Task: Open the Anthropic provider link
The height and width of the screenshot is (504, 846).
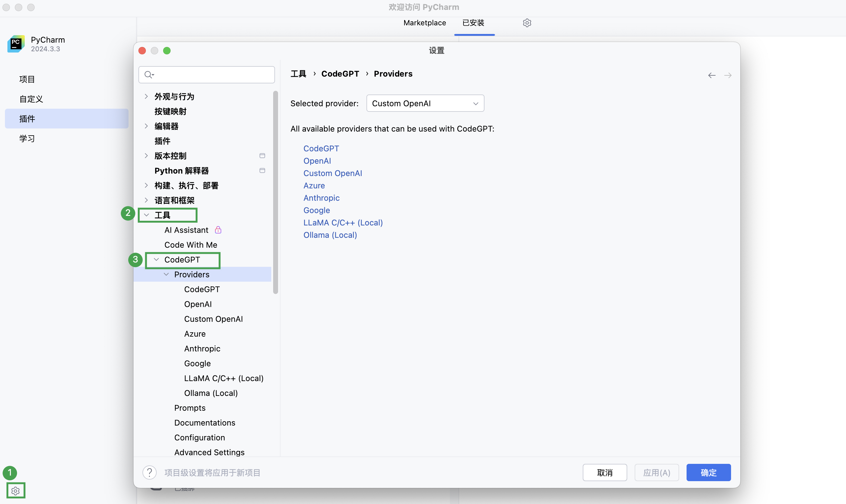Action: pos(321,198)
